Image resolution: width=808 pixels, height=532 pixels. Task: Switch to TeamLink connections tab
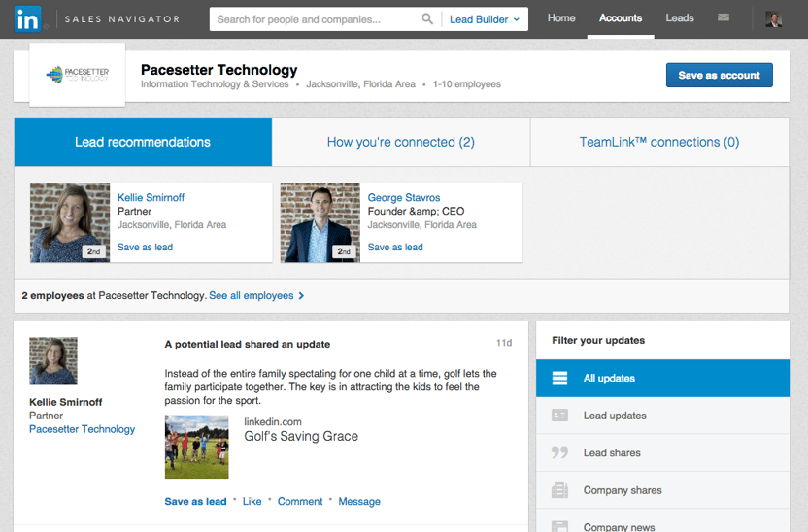click(659, 142)
